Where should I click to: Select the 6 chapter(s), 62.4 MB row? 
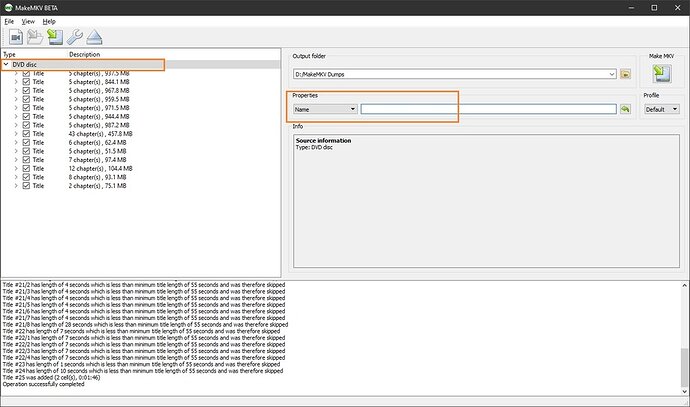[x=140, y=143]
